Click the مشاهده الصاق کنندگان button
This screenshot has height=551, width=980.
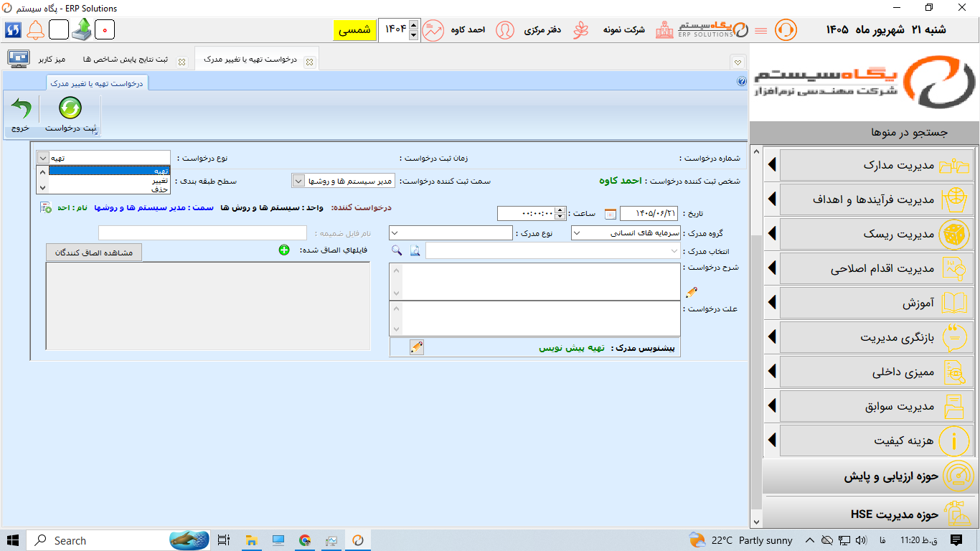(x=94, y=253)
